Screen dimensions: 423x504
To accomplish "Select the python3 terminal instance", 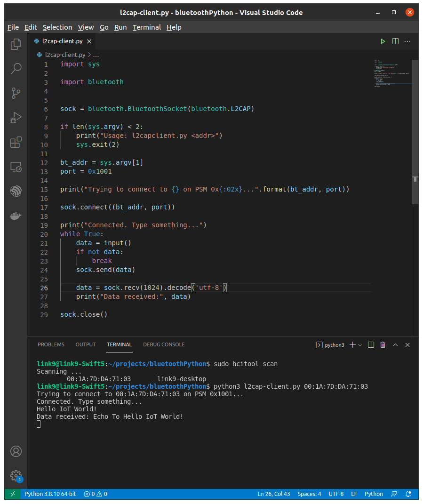I will point(330,345).
